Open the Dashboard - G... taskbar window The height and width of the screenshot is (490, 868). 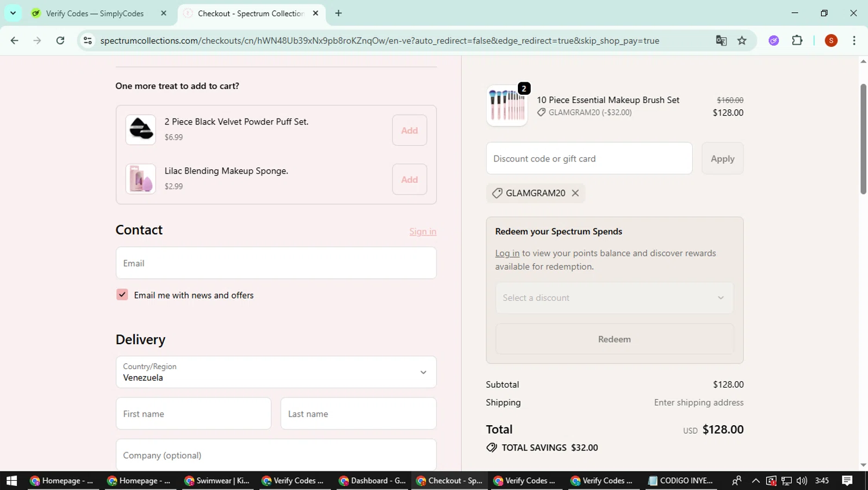[373, 481]
